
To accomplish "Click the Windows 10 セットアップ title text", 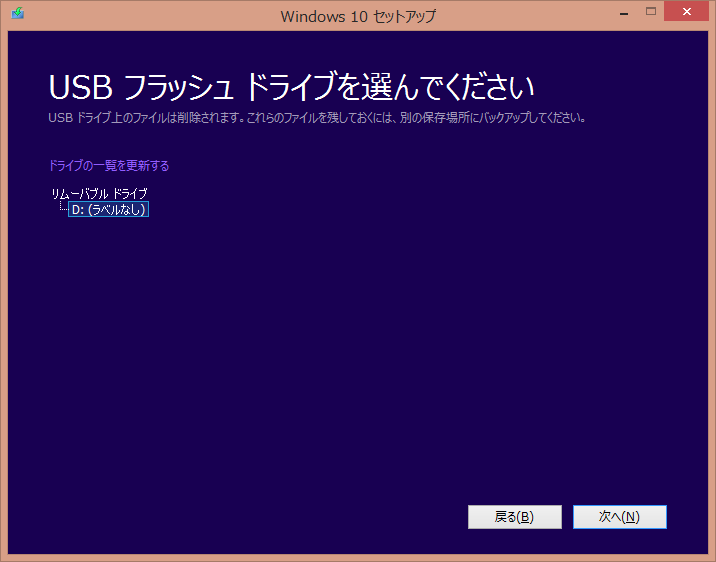I will tap(358, 16).
